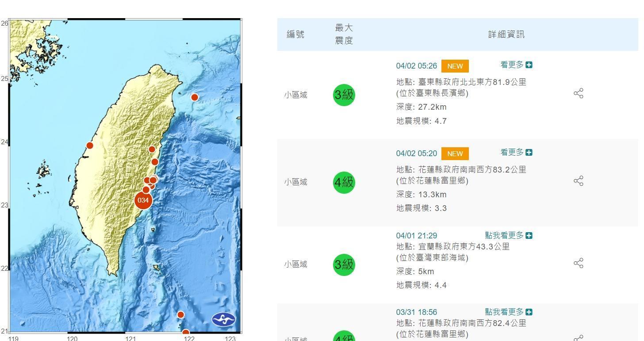Image resolution: width=644 pixels, height=341 pixels.
Task: Select the red epicenter marker offshore northeast of Taiwan
Action: (x=195, y=97)
